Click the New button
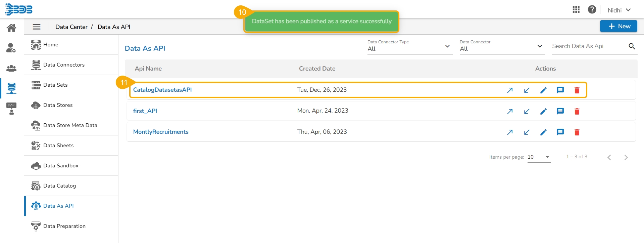The width and height of the screenshot is (644, 243). pyautogui.click(x=618, y=26)
